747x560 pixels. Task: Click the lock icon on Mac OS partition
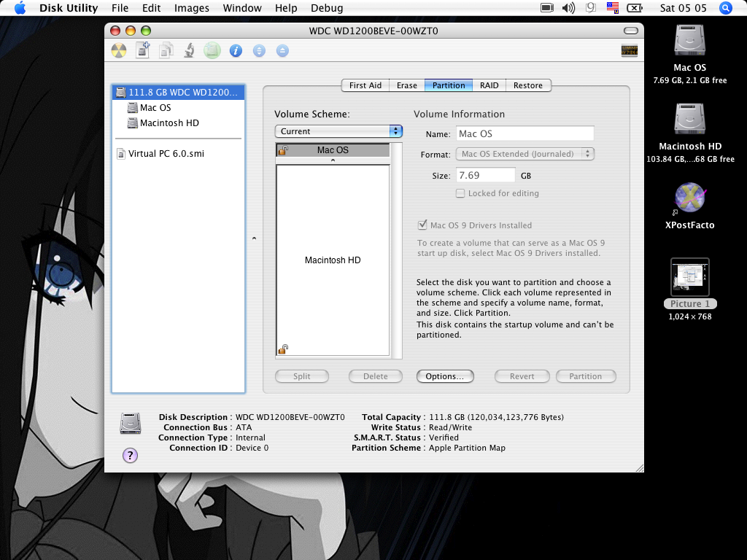[283, 150]
